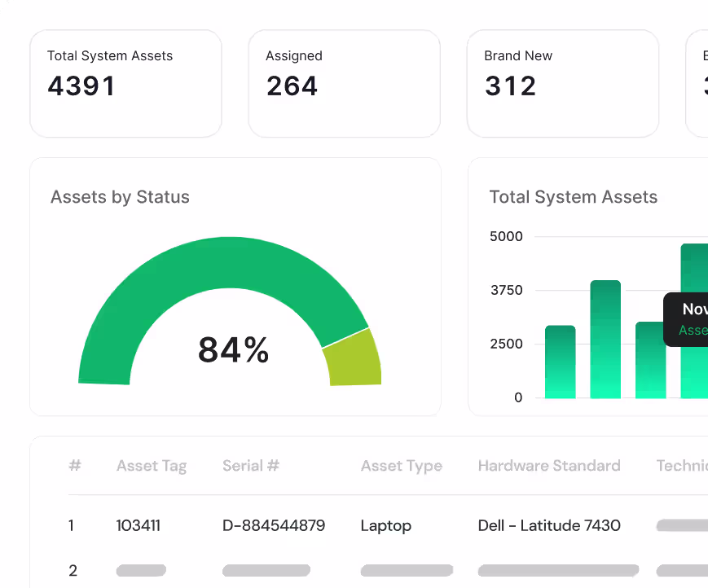Click the Total System Assets chart title
Image resolution: width=708 pixels, height=588 pixels.
pyautogui.click(x=573, y=197)
